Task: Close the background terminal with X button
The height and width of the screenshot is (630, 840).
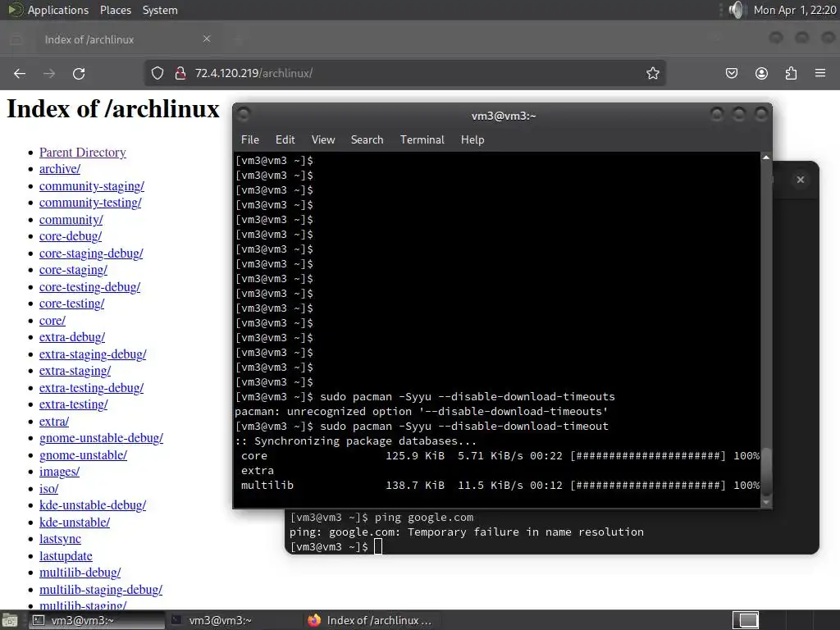Action: tap(801, 180)
